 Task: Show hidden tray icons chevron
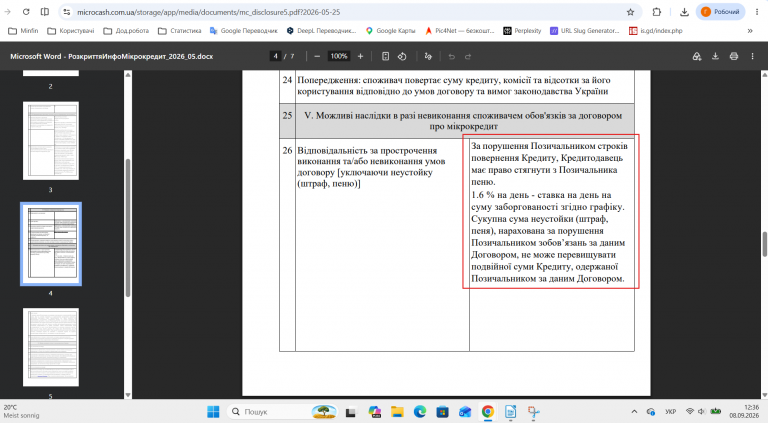pos(634,412)
